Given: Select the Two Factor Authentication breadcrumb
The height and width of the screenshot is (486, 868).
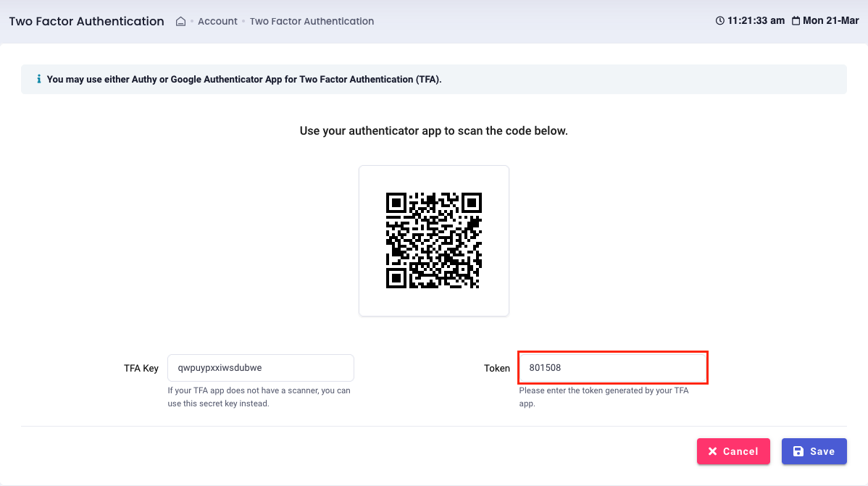Looking at the screenshot, I should click(312, 21).
